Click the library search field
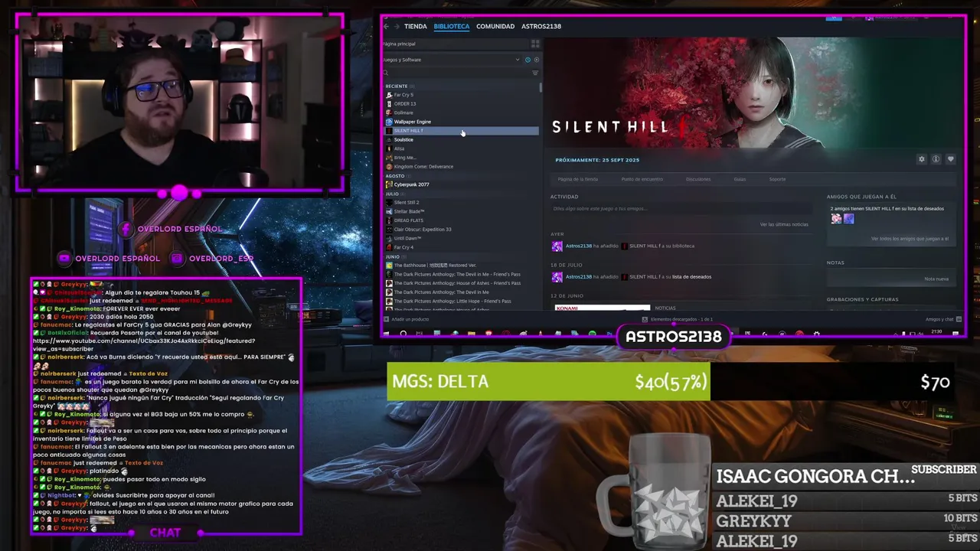This screenshot has height=551, width=980. pyautogui.click(x=456, y=73)
